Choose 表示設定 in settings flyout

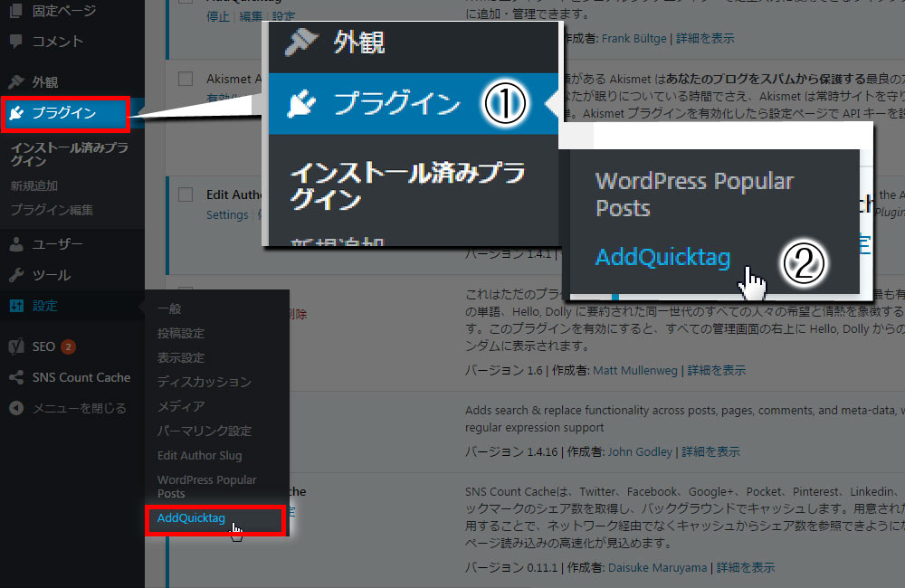(x=181, y=357)
